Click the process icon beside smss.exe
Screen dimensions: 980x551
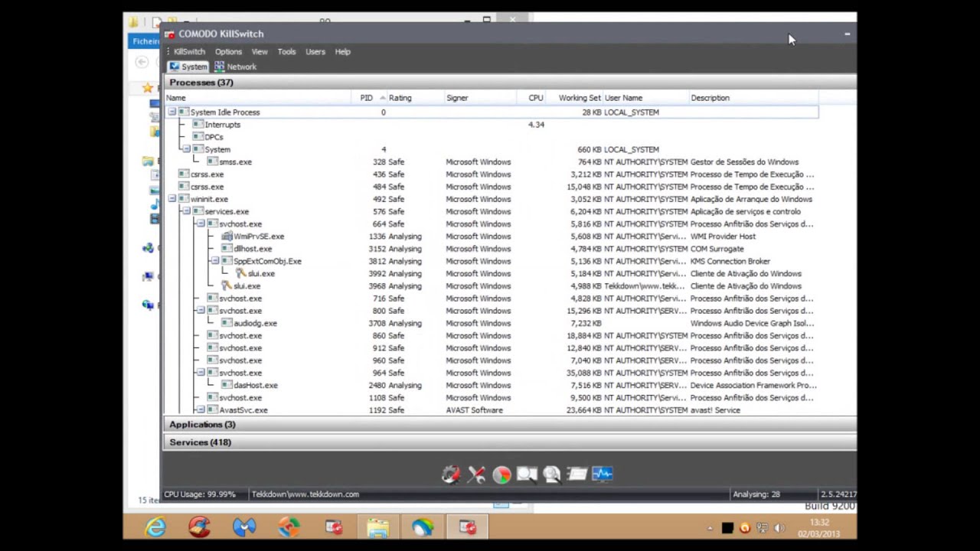pyautogui.click(x=212, y=161)
